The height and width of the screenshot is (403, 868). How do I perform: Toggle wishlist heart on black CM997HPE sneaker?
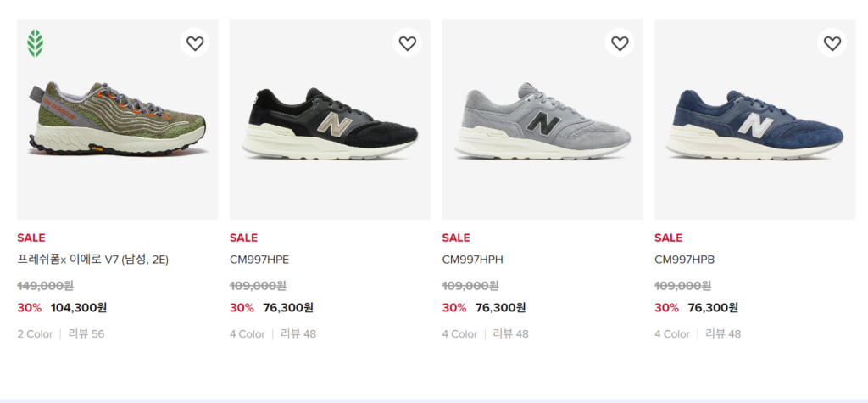click(408, 43)
